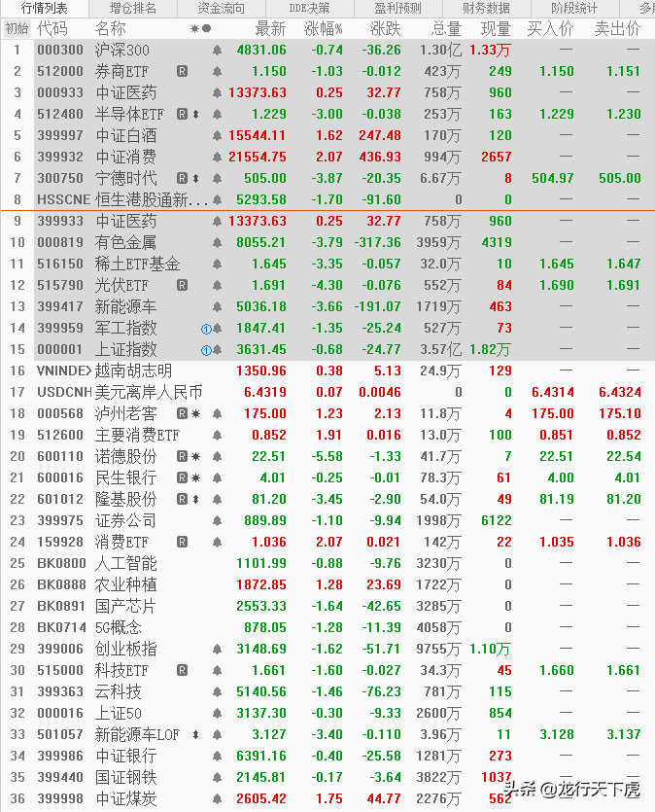Screen dimensions: 655x812
Task: Click 主要消费ETF row name
Action: tap(137, 435)
